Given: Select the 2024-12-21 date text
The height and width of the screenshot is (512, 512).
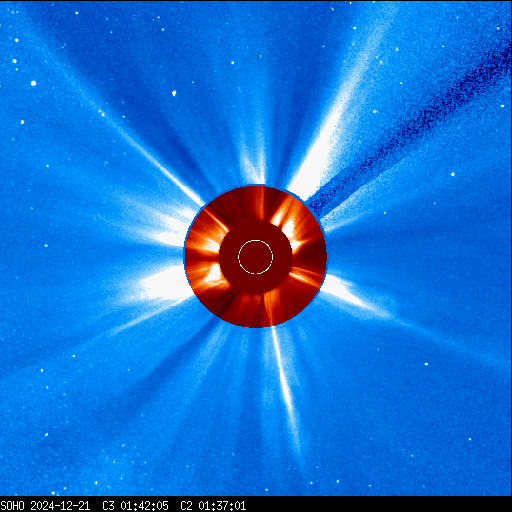Looking at the screenshot, I should [60, 506].
